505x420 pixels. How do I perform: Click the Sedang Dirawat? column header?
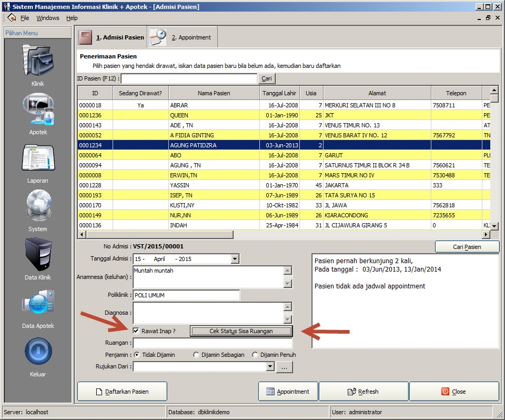pyautogui.click(x=140, y=93)
